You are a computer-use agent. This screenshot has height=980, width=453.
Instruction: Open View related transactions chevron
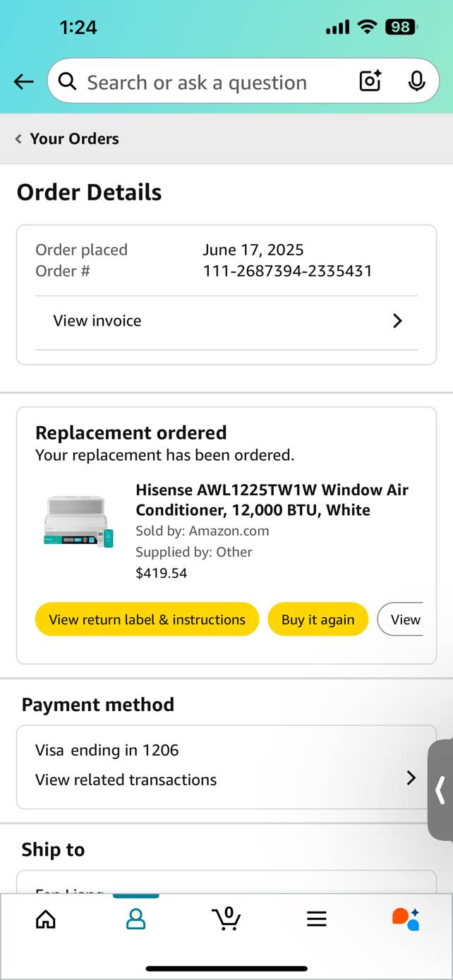411,778
